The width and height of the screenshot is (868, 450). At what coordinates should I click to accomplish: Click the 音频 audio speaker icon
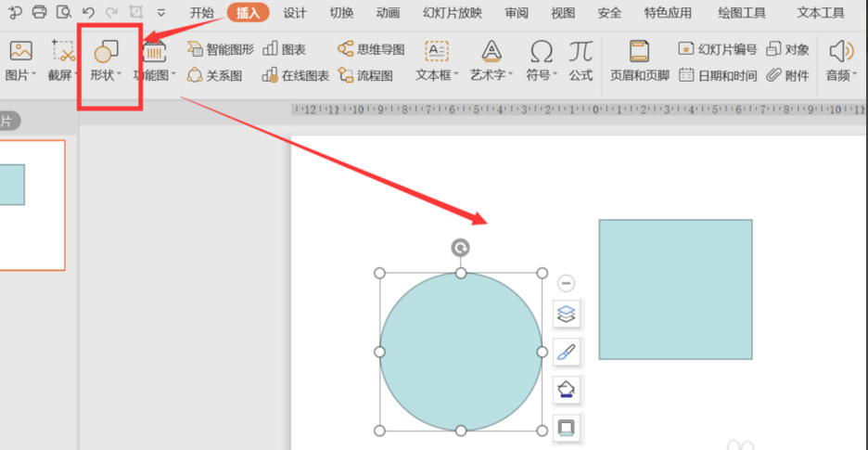[x=841, y=51]
